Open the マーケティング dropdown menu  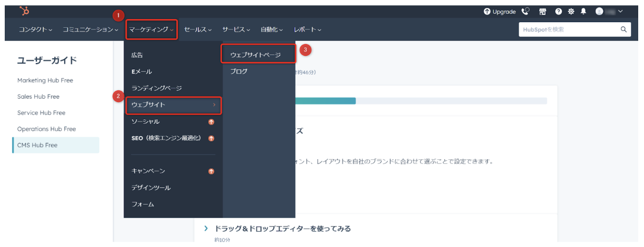click(x=152, y=30)
